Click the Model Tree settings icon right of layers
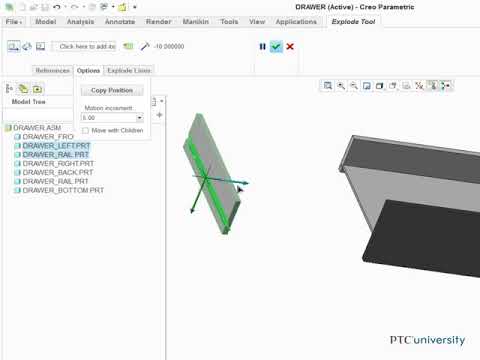The image size is (480, 360). (37, 89)
